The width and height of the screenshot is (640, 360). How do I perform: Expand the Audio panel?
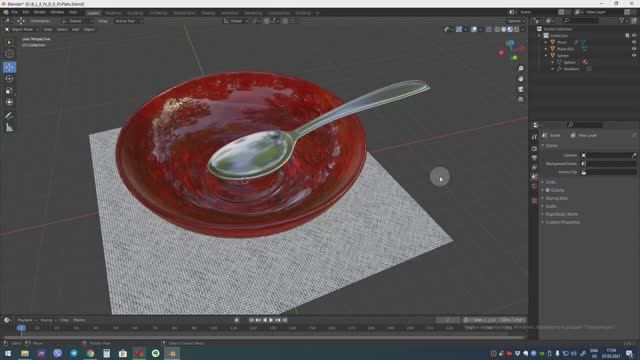[x=551, y=207]
